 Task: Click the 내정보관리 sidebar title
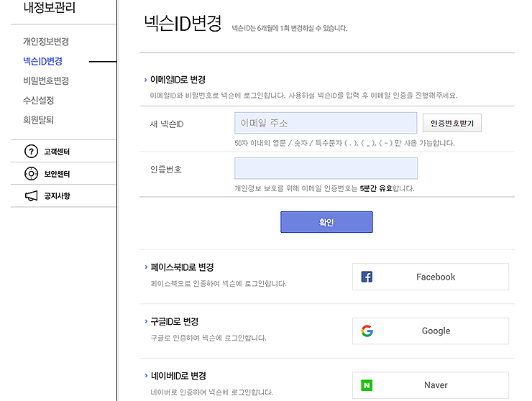50,7
